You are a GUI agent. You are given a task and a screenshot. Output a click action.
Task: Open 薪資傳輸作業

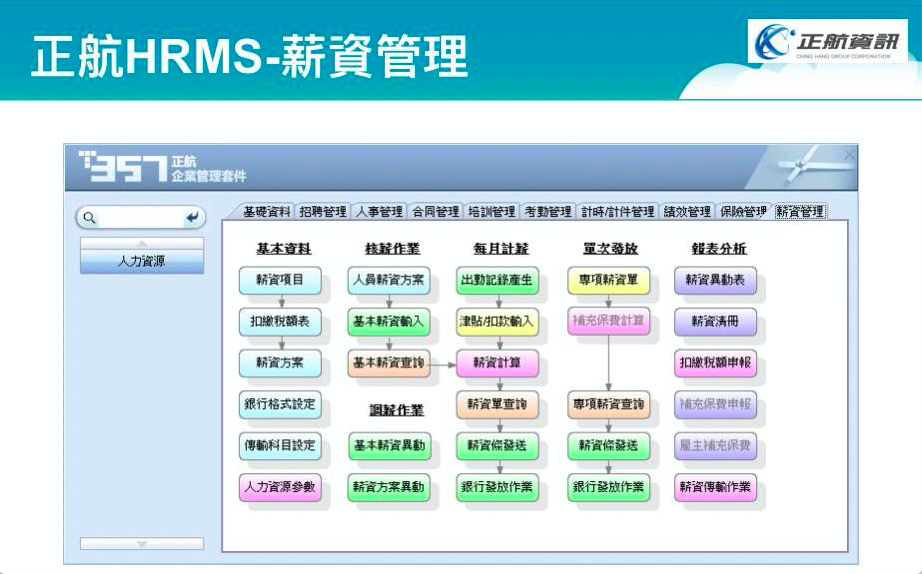(x=715, y=488)
